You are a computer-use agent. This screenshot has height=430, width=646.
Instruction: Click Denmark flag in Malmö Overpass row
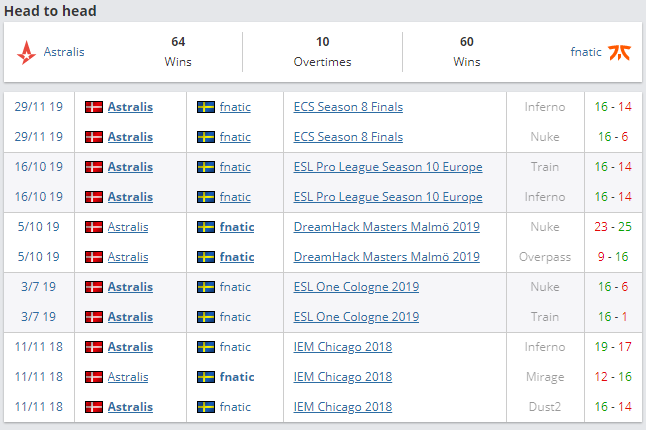pyautogui.click(x=94, y=256)
